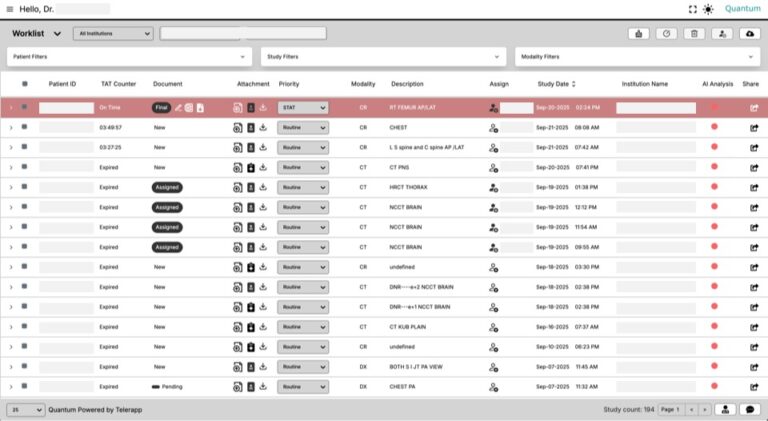Image resolution: width=768 pixels, height=421 pixels.
Task: Tick the select-all checkbox in header
Action: [24, 84]
